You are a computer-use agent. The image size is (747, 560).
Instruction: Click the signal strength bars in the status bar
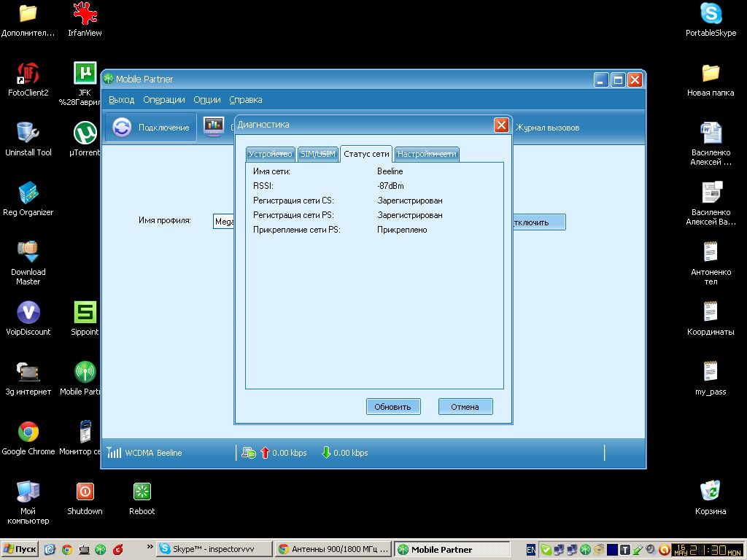click(114, 452)
